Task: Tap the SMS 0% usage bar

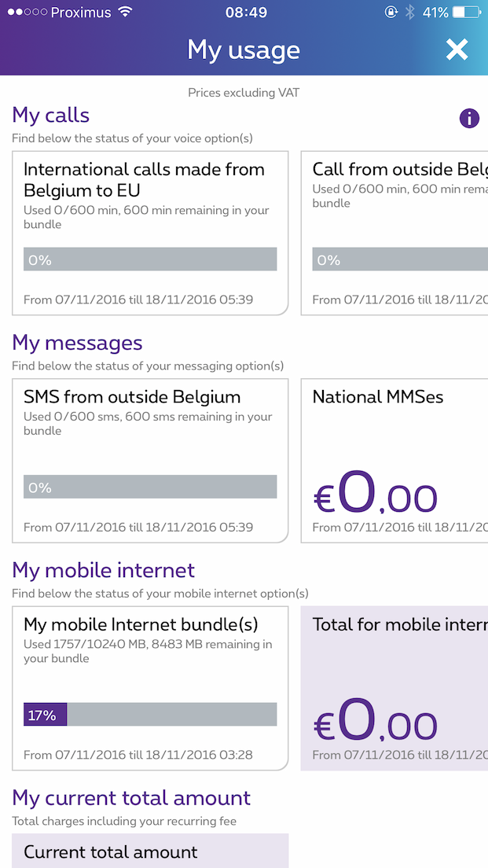Action: tap(150, 487)
